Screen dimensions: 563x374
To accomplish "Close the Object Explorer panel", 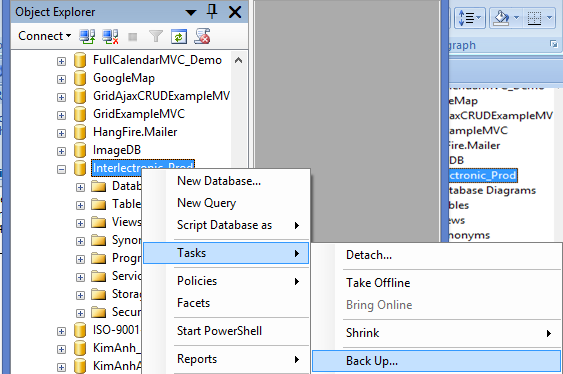I will (x=235, y=12).
